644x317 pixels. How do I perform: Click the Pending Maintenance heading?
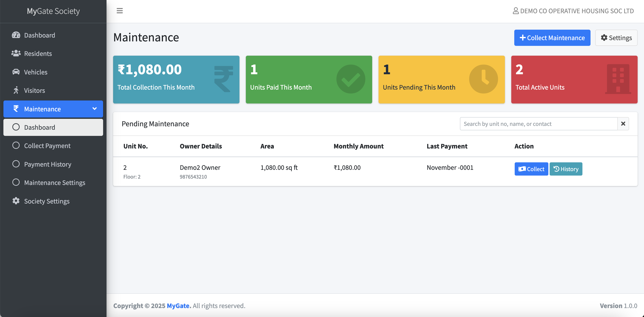point(155,124)
